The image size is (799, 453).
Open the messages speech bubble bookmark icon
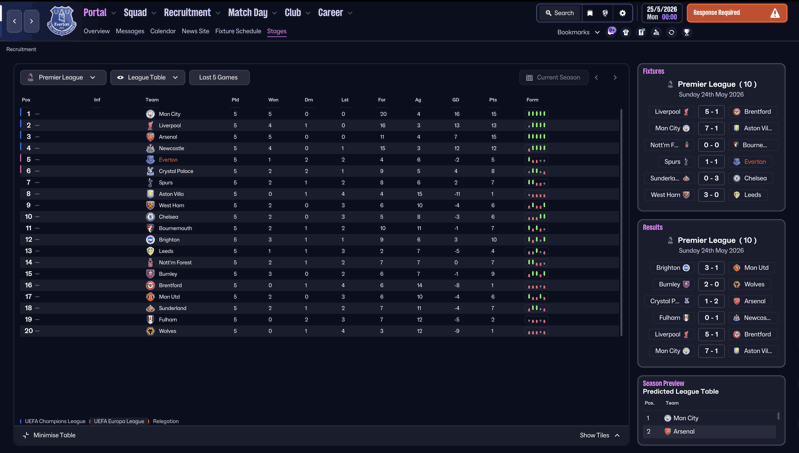[x=611, y=32]
